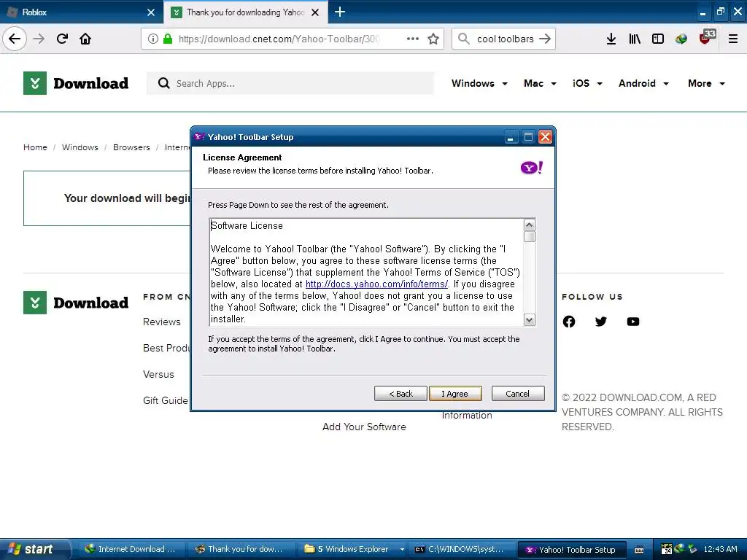Expand the iOS dropdown menu
This screenshot has height=560, width=747.
[587, 83]
